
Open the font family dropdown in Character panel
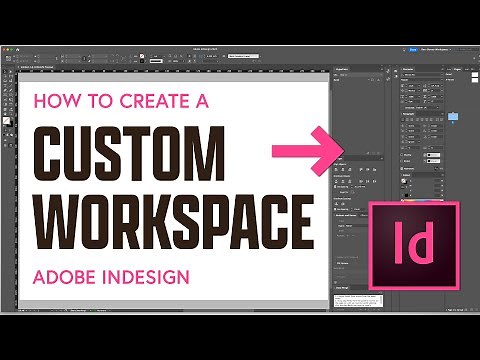click(x=422, y=75)
